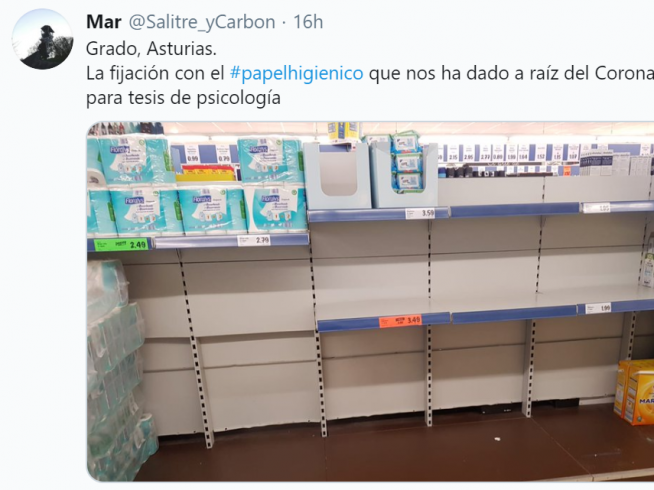Click the wet wipes packs in display box

point(407,162)
